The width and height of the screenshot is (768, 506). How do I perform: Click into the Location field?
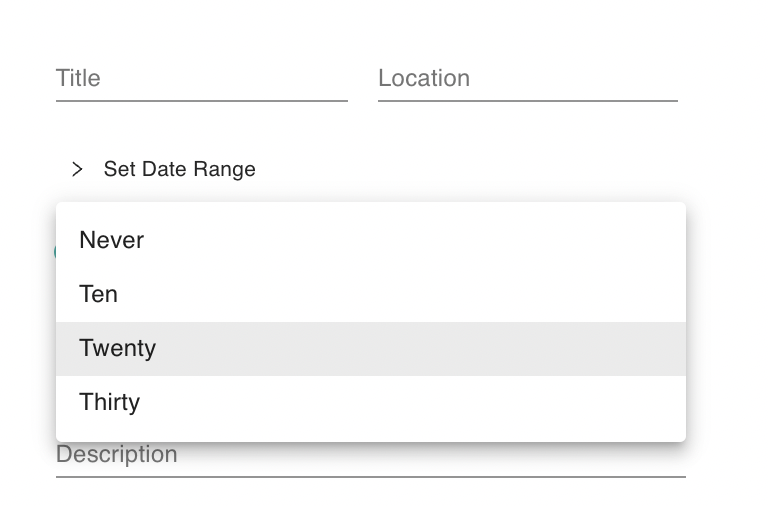click(527, 79)
